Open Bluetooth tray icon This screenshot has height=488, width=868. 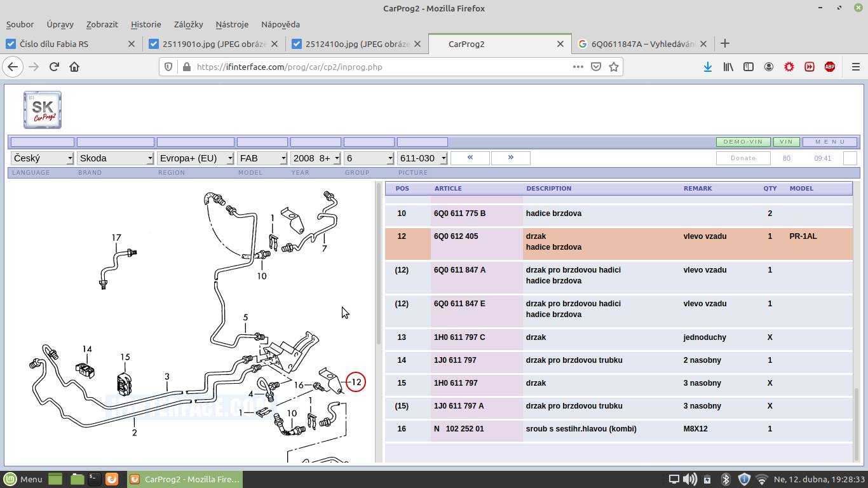pos(726,479)
